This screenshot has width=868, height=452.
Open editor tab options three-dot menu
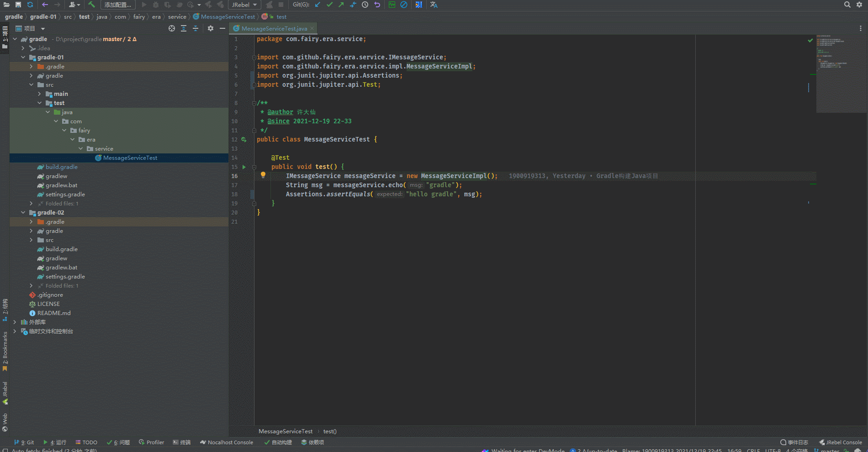pyautogui.click(x=861, y=28)
